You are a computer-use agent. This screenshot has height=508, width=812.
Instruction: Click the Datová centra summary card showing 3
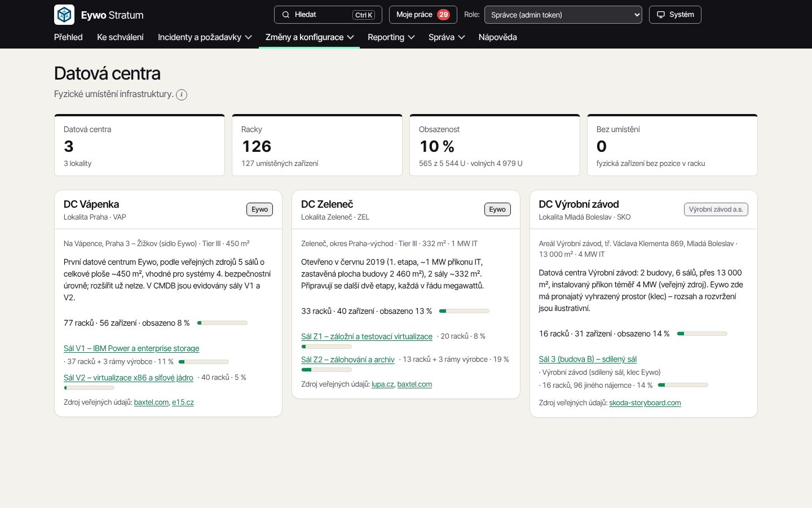pos(139,145)
